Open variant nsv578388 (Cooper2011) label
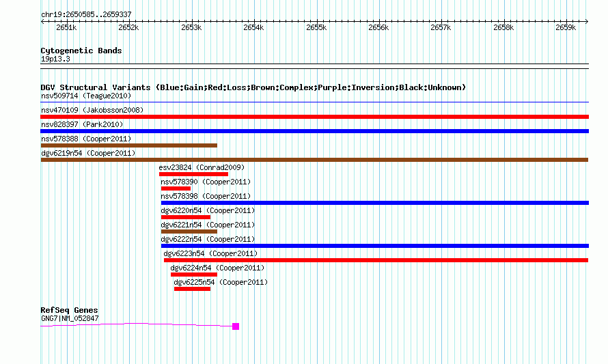The width and height of the screenshot is (608, 364). [86, 139]
